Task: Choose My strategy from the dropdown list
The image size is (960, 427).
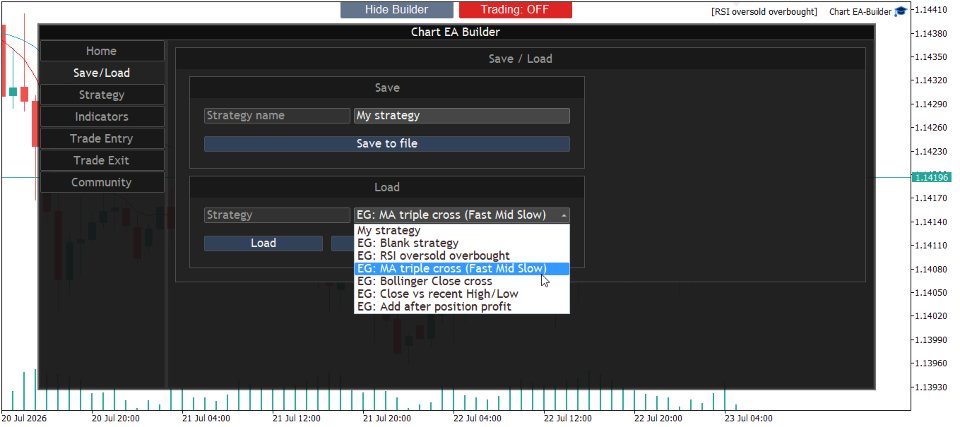Action: tap(462, 230)
